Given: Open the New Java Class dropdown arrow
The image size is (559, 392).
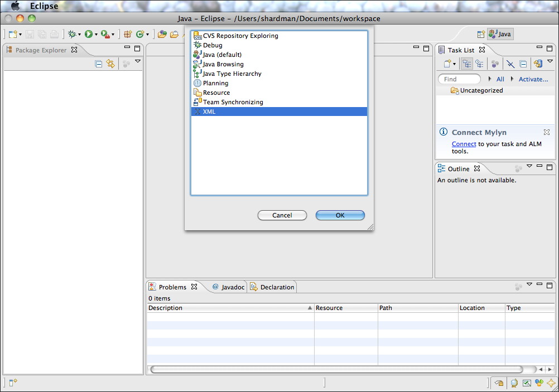Looking at the screenshot, I should coord(147,35).
